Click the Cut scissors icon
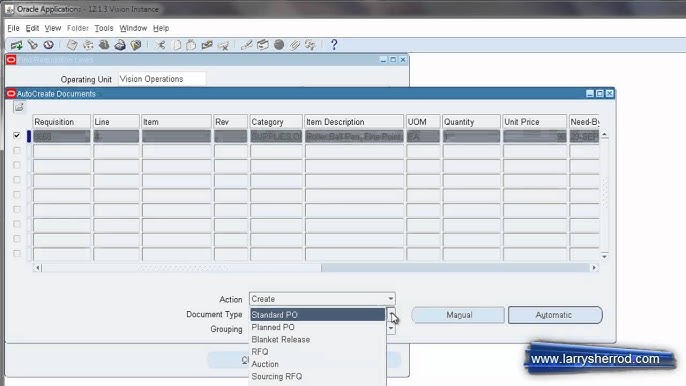This screenshot has width=686, height=386. click(160, 45)
